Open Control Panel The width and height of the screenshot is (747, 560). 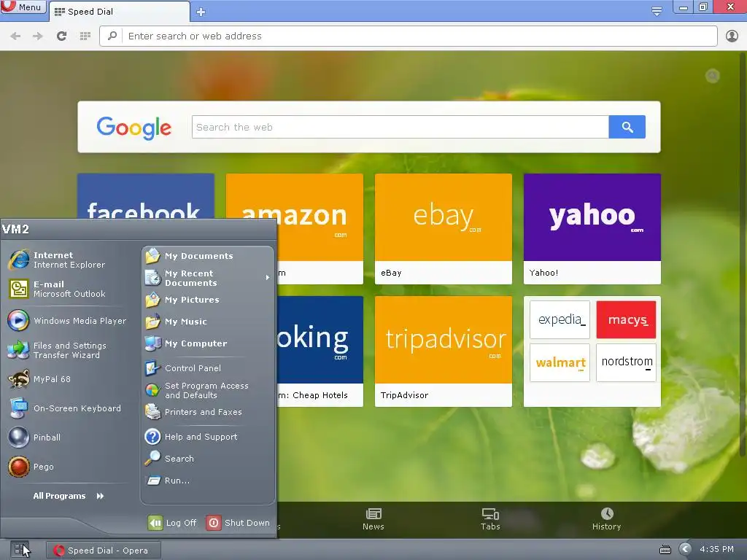(x=208, y=368)
